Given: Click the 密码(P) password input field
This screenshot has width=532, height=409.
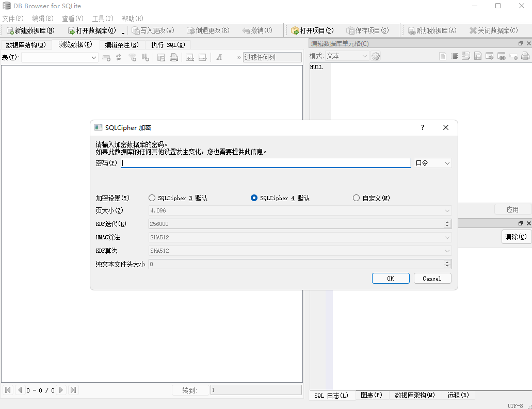Looking at the screenshot, I should pyautogui.click(x=266, y=163).
